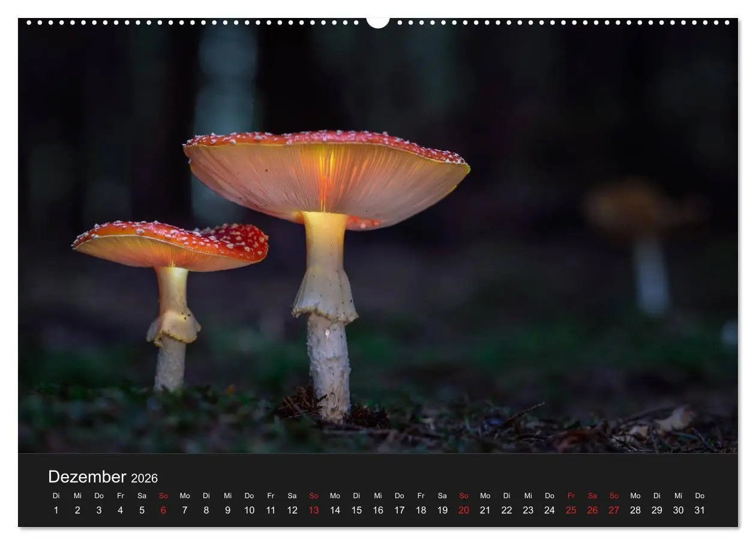
Task: Select the red Sunday date 13
Action: [x=314, y=510]
